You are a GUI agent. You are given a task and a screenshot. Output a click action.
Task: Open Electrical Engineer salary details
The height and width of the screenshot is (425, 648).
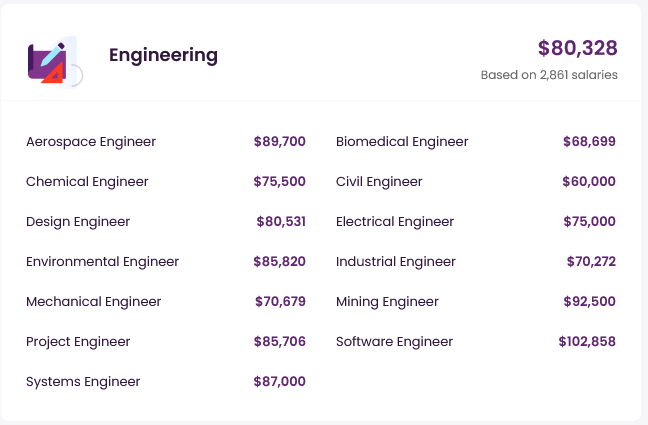tap(395, 222)
